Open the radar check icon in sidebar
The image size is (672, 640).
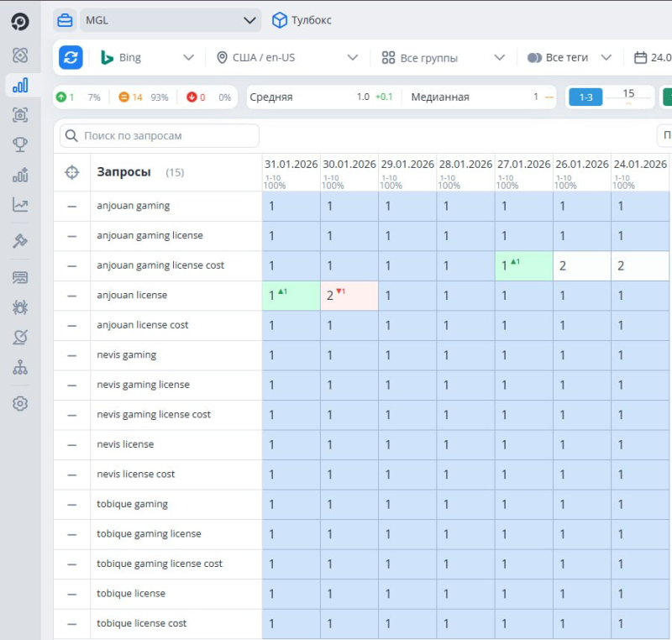20,337
